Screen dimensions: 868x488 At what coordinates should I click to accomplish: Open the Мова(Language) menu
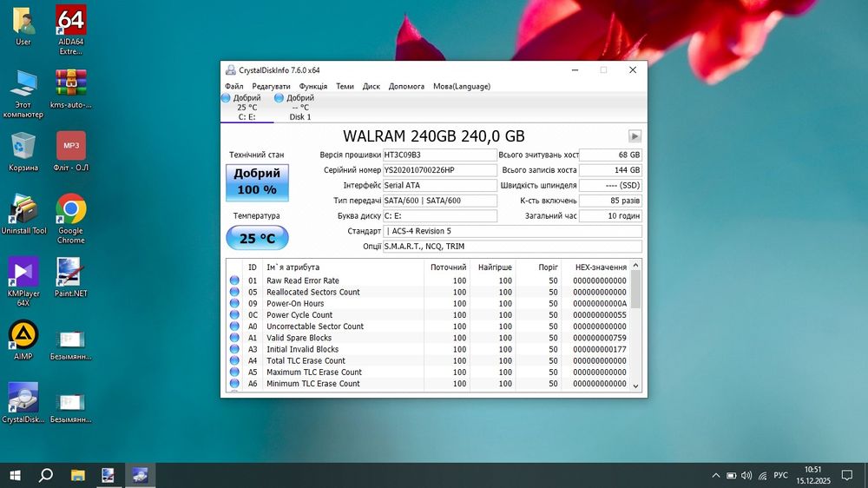462,87
